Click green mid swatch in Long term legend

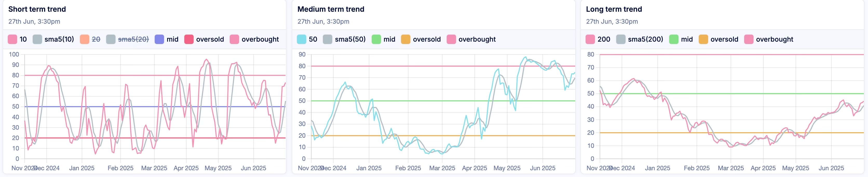(x=674, y=39)
